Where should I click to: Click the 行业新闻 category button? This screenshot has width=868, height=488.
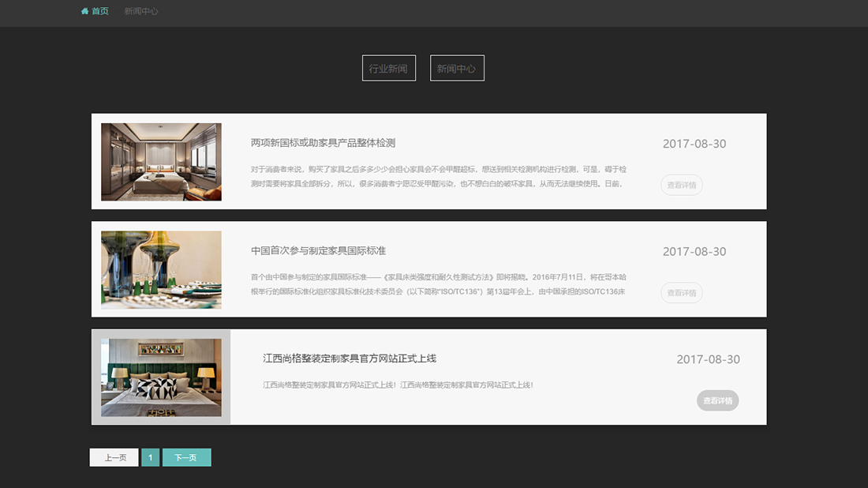(388, 68)
